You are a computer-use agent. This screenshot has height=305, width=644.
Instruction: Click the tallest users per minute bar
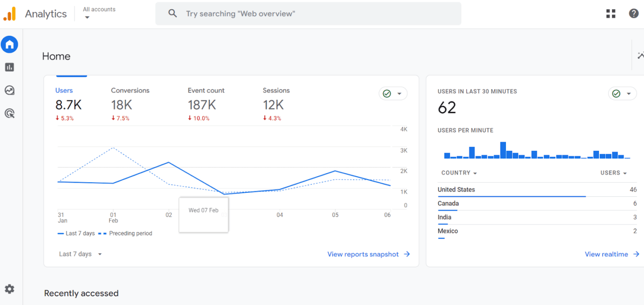pyautogui.click(x=503, y=150)
